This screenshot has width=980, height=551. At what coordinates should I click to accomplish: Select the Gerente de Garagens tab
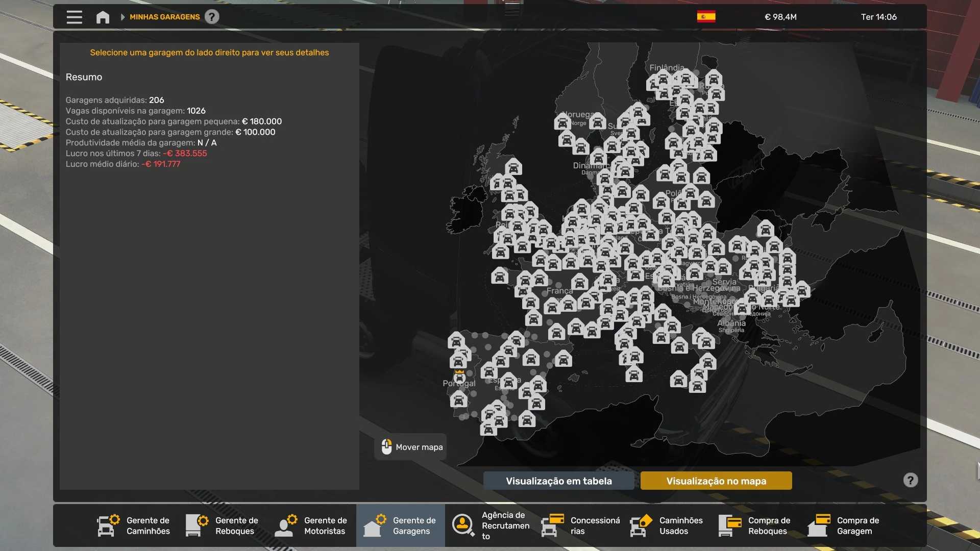[401, 525]
